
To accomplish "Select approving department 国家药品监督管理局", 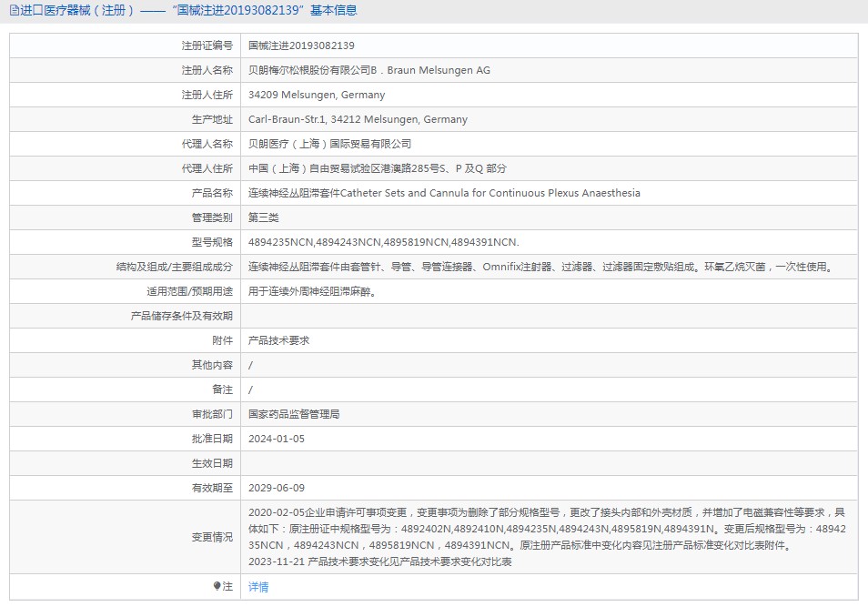I will pos(294,414).
